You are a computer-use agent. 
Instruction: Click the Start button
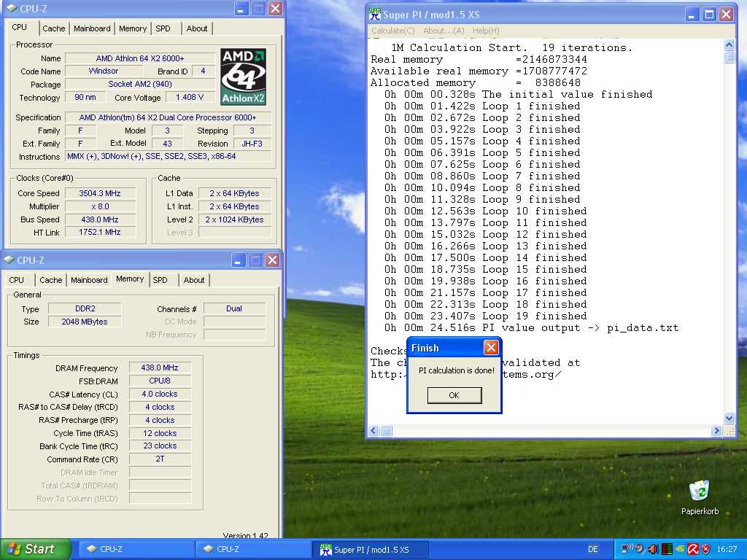[35, 549]
